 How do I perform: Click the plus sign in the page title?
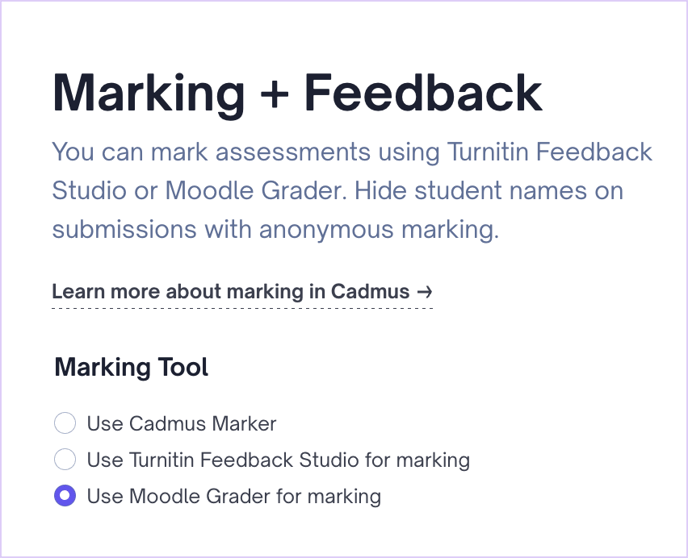(273, 95)
